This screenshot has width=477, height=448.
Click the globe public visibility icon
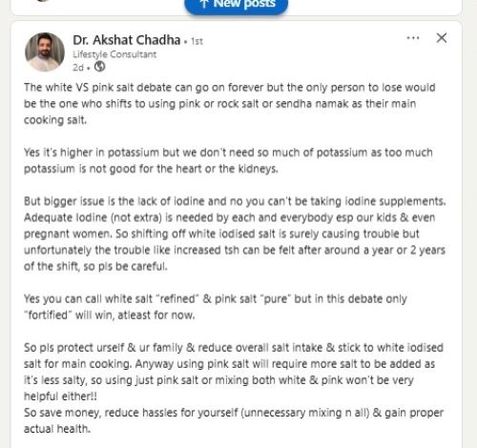(x=99, y=67)
